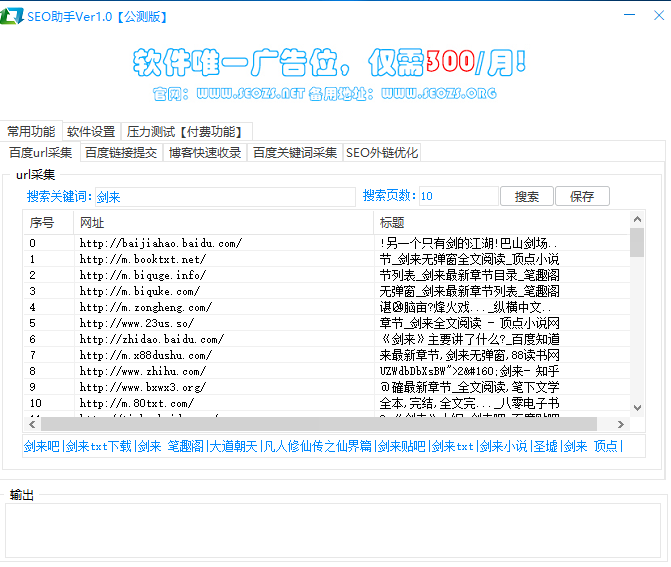Open the 博客快速收录 sub-tab
The height and width of the screenshot is (567, 671).
click(205, 152)
